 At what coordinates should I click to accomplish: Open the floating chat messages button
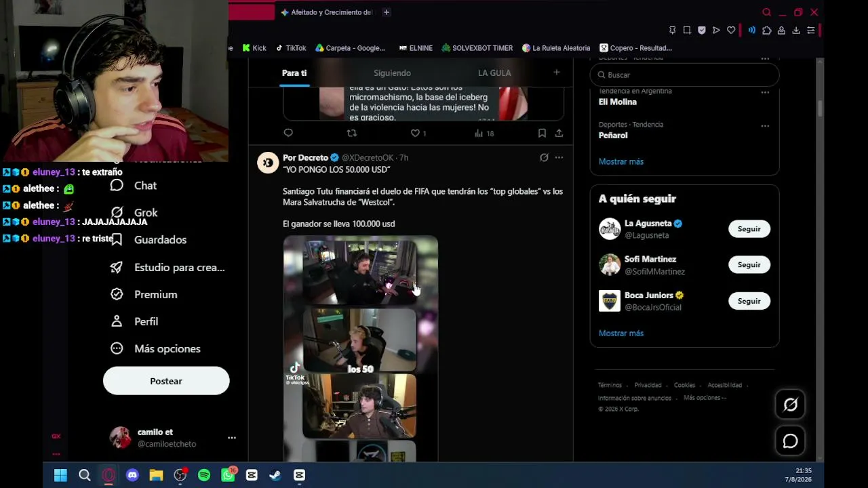pos(790,442)
